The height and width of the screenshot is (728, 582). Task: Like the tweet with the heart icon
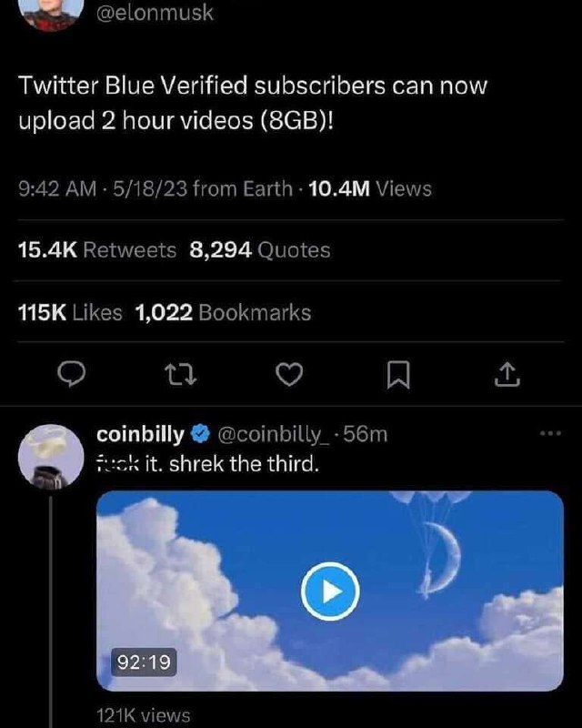pos(288,374)
